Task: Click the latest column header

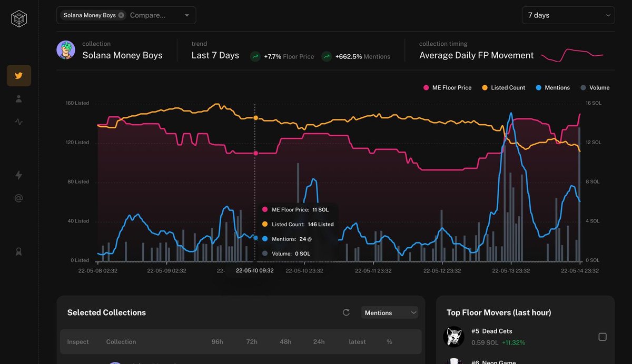Action: [x=357, y=342]
